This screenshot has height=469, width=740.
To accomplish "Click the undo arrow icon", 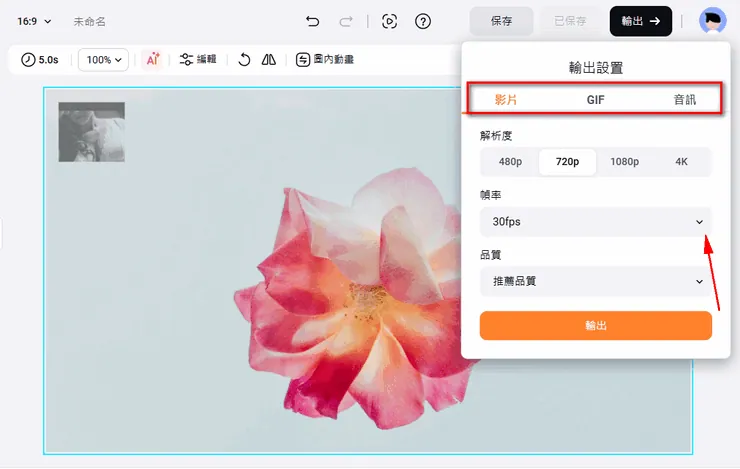I will click(x=313, y=21).
